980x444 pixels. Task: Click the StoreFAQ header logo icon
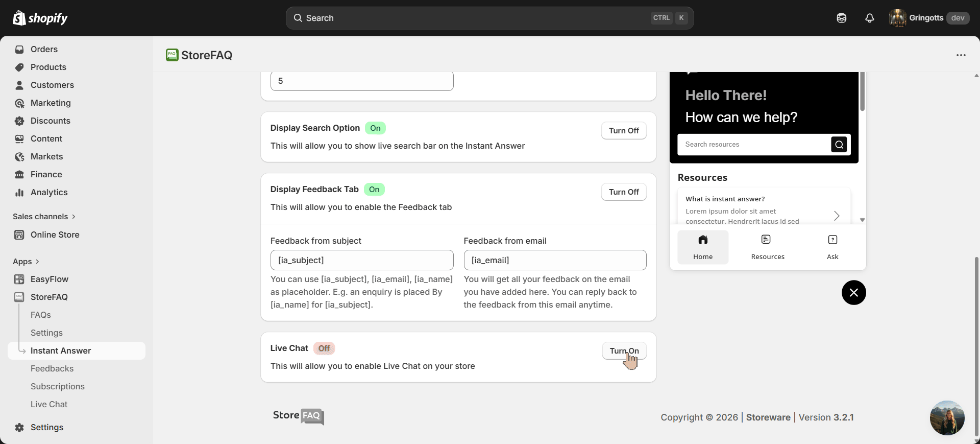(x=172, y=55)
